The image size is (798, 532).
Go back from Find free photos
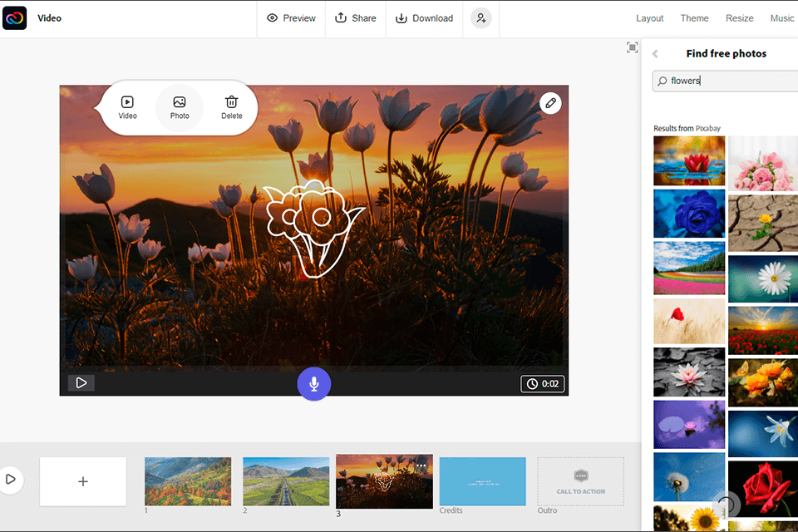655,53
